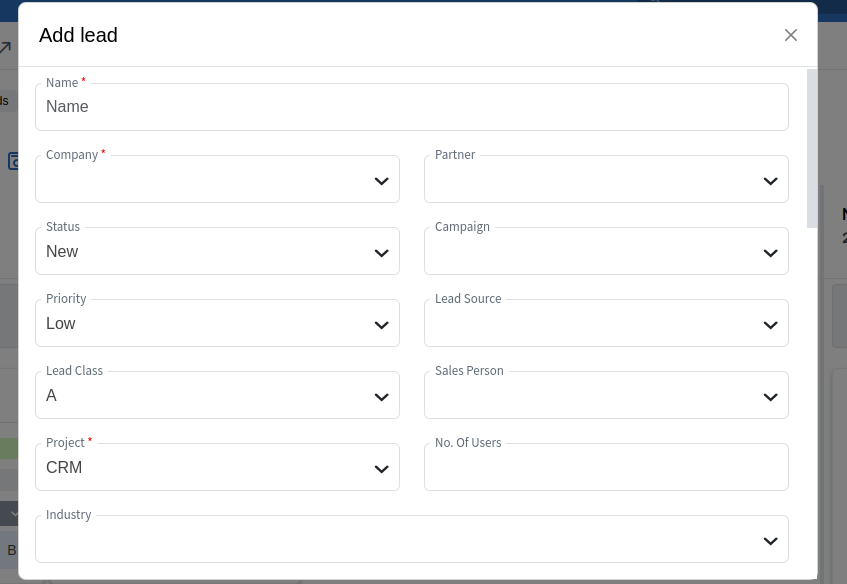The width and height of the screenshot is (847, 584).
Task: Open the Status dropdown showing New
Action: point(217,252)
